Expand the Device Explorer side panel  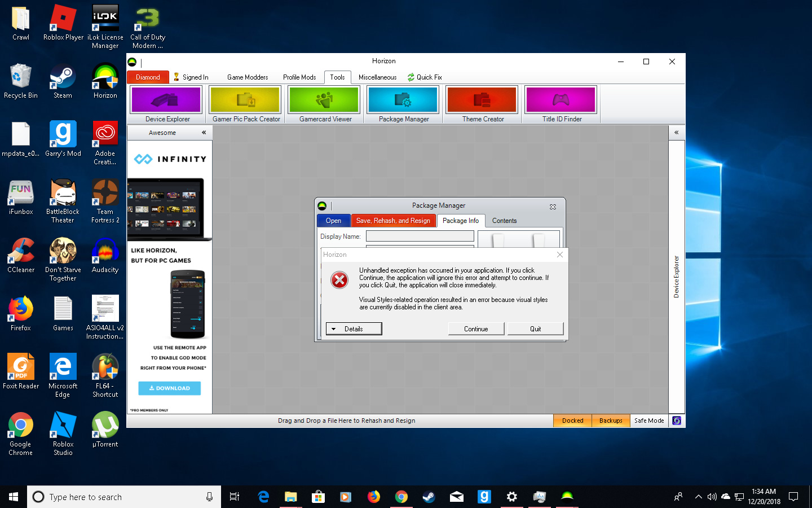(x=676, y=133)
